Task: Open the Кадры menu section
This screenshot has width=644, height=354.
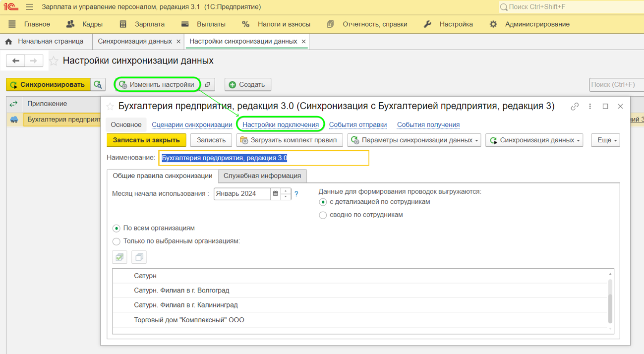Action: pos(93,24)
